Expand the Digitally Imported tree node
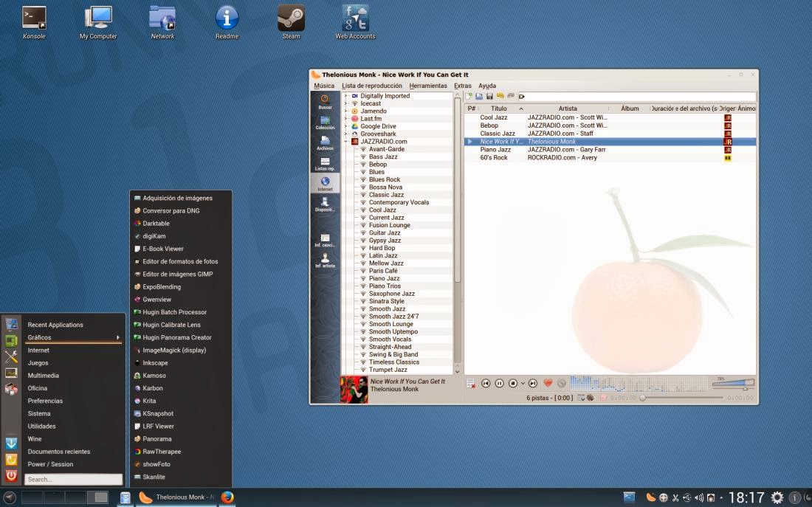The image size is (812, 507). point(345,96)
